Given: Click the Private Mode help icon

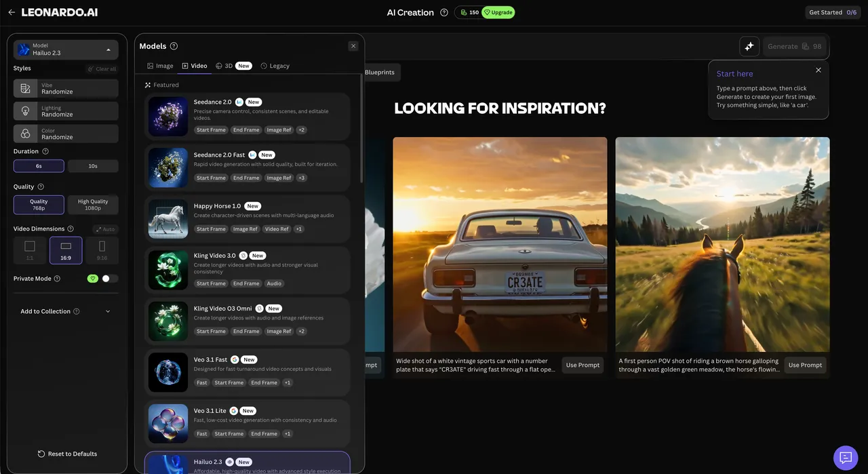Looking at the screenshot, I should pyautogui.click(x=57, y=279).
